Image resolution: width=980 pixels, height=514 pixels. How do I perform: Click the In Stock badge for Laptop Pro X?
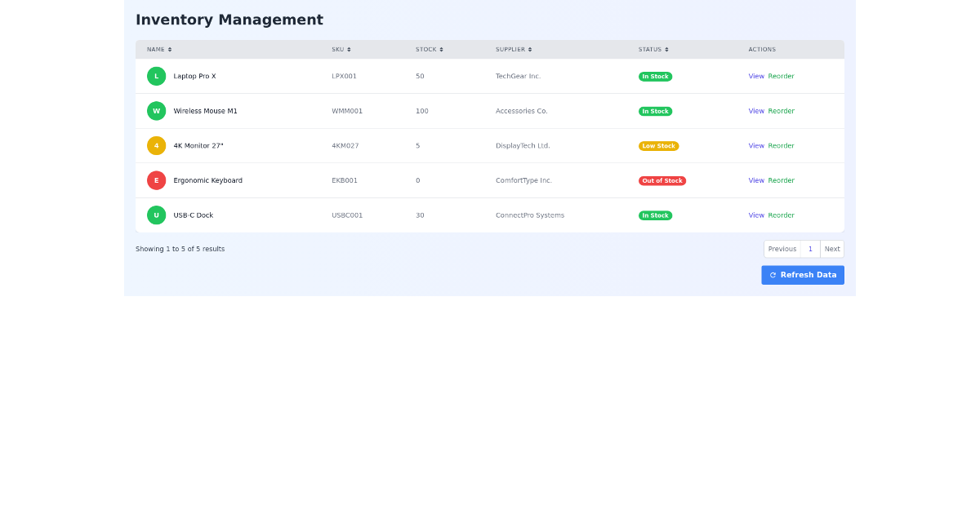tap(655, 76)
